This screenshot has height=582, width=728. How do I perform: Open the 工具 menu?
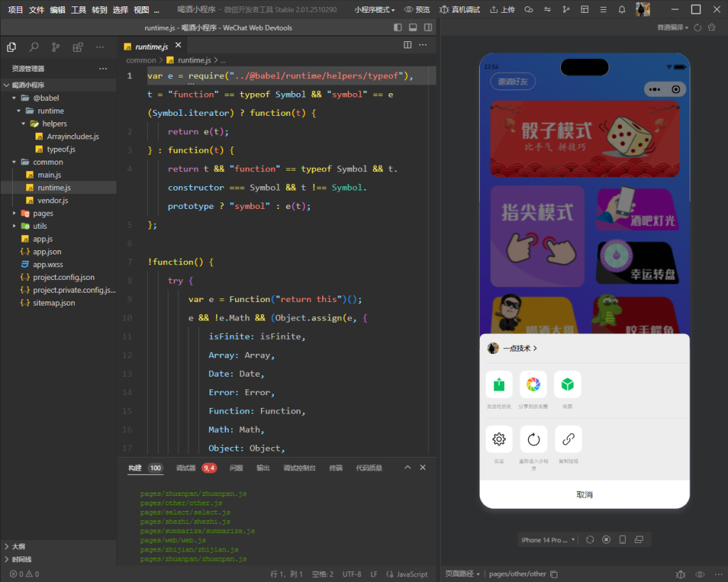point(78,10)
